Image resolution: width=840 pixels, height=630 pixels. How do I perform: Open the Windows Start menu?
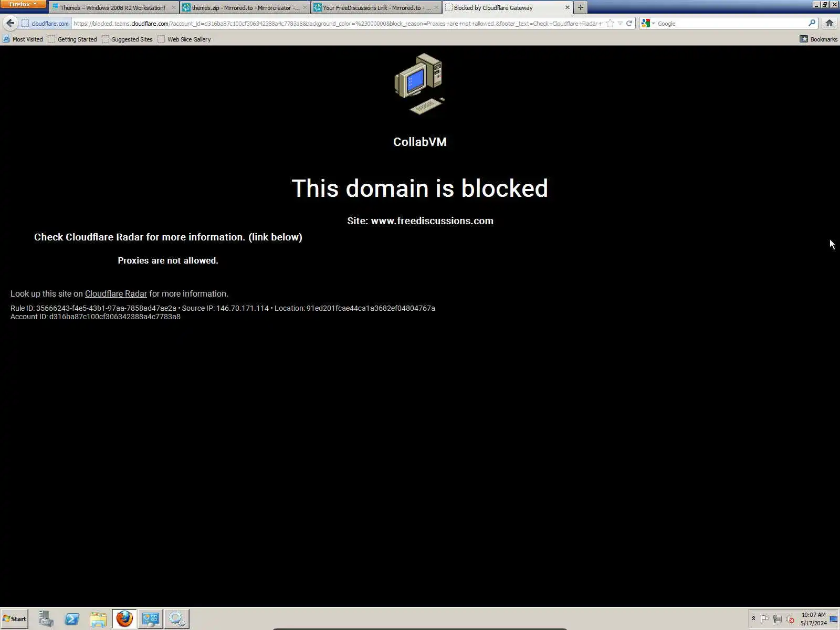pos(15,618)
